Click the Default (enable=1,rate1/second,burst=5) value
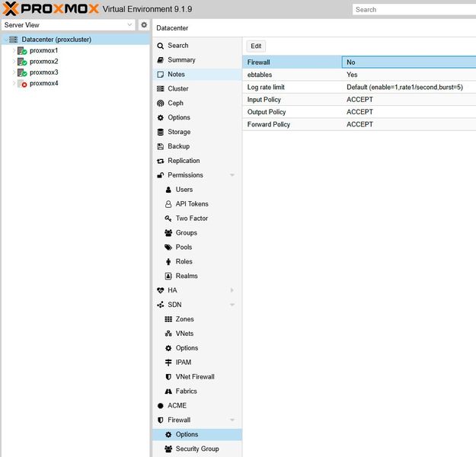Viewport: 476px width, 457px height. click(404, 87)
